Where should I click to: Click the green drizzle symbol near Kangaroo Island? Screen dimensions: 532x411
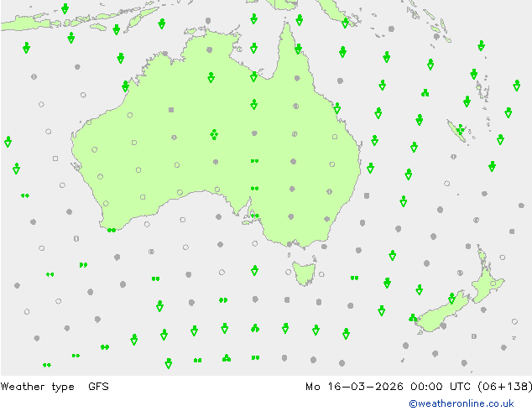point(255,216)
